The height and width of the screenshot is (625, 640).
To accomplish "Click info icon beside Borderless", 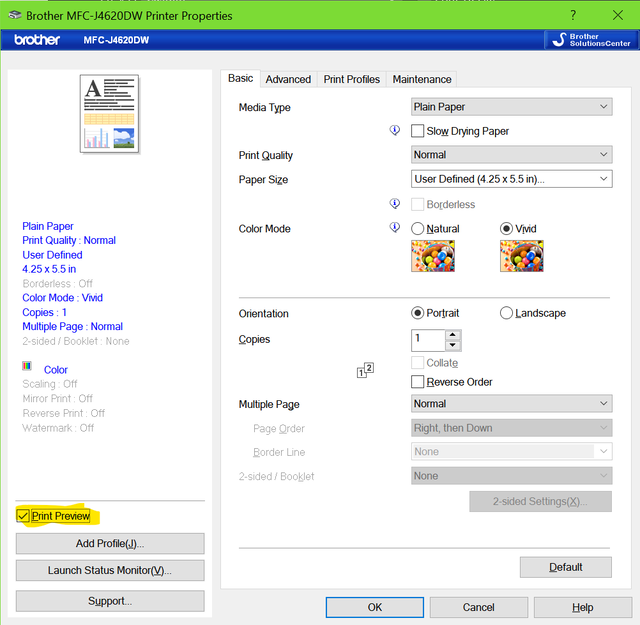I will [x=395, y=203].
